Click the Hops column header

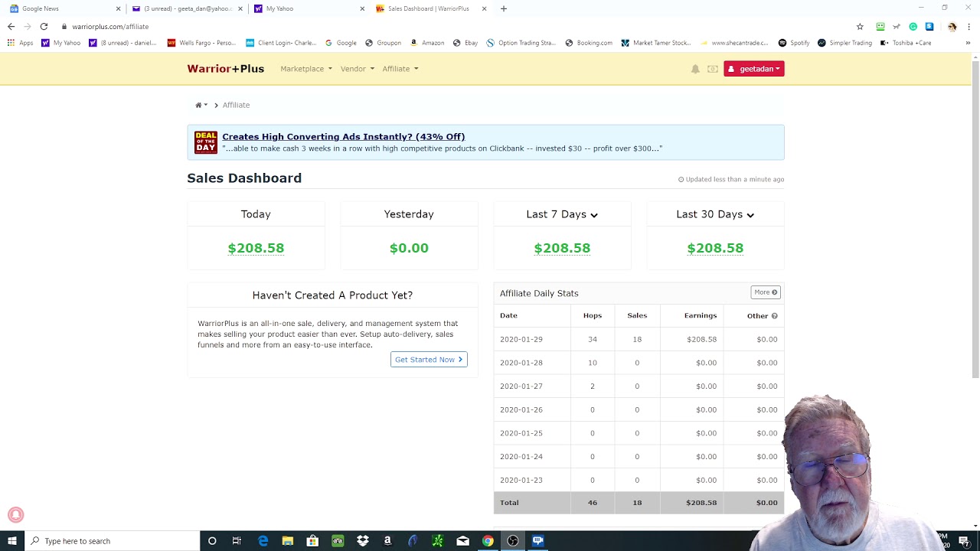pyautogui.click(x=593, y=315)
